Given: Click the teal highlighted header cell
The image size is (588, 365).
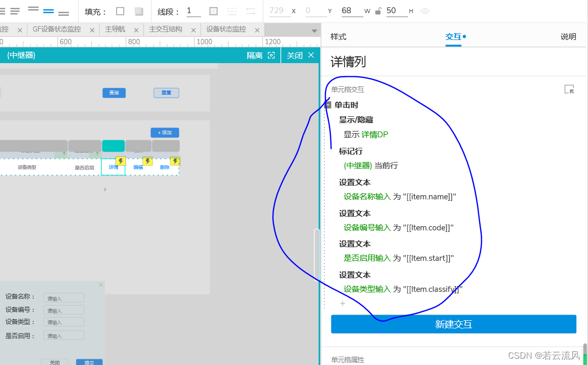Looking at the screenshot, I should coord(113,146).
